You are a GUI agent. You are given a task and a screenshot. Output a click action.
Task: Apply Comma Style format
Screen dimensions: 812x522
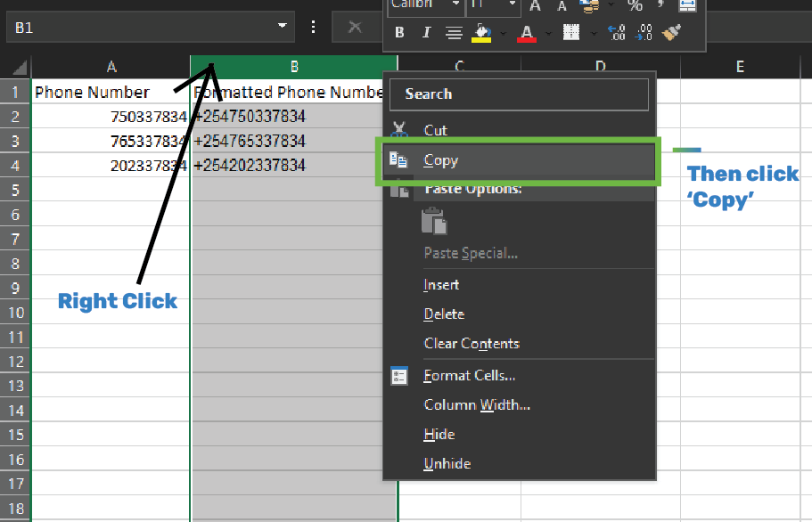tap(661, 4)
